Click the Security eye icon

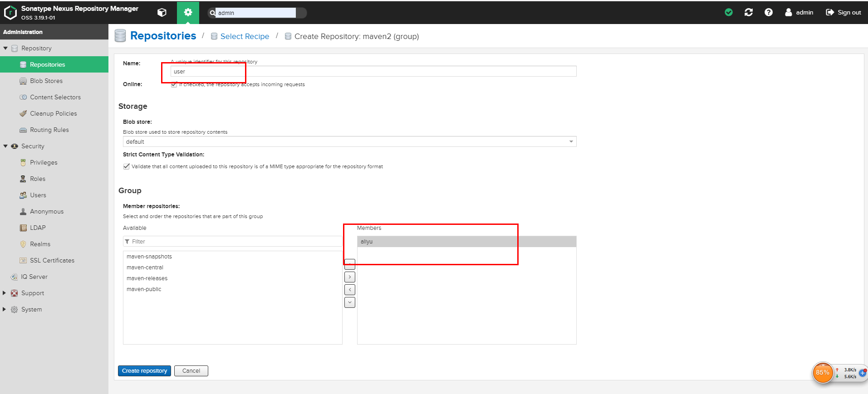pyautogui.click(x=15, y=146)
